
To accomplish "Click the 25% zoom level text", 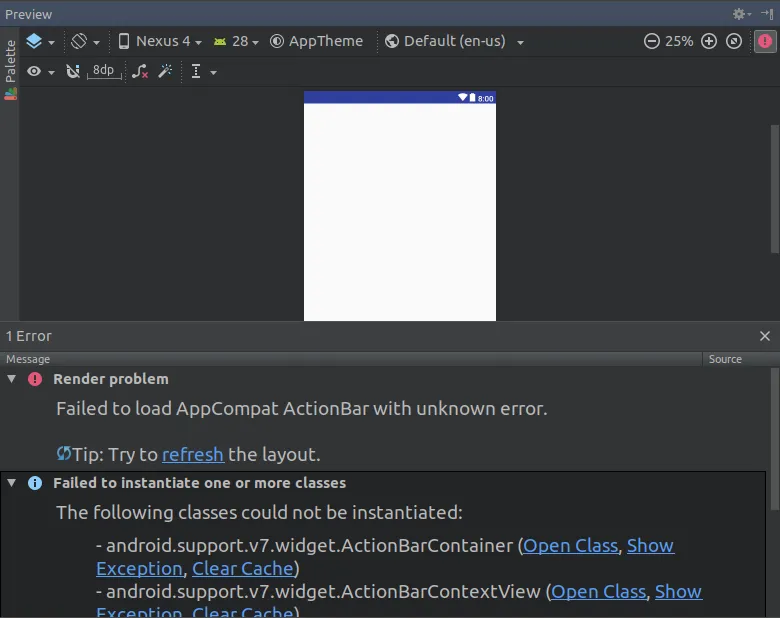I will pyautogui.click(x=679, y=41).
